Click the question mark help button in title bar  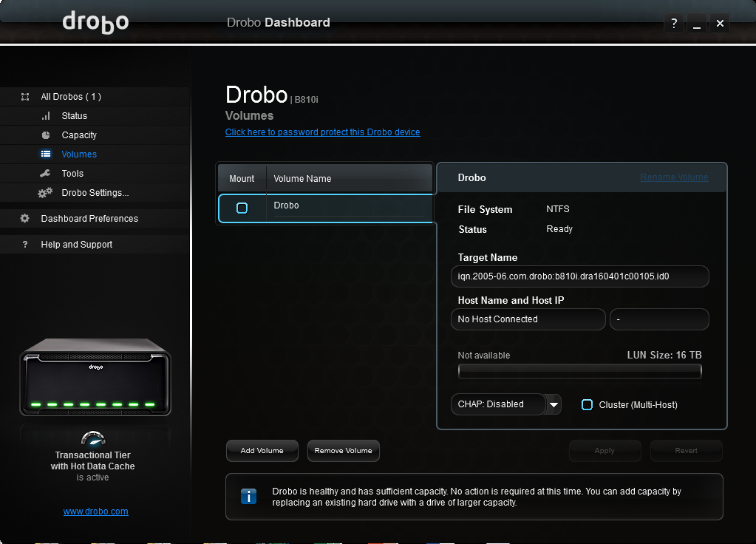click(x=674, y=23)
